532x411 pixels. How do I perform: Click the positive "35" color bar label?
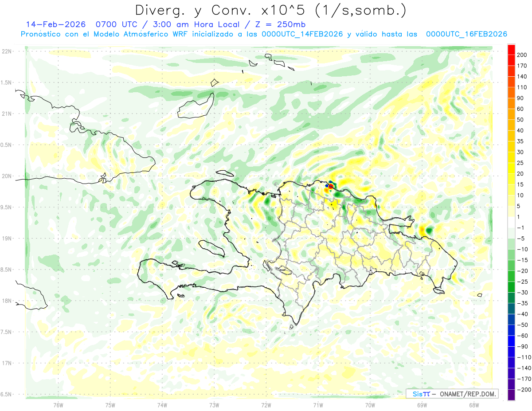(520, 141)
